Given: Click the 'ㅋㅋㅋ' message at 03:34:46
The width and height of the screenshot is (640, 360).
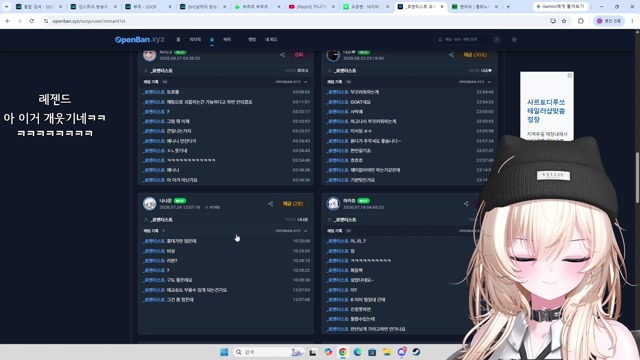Looking at the screenshot, I should pos(191,160).
